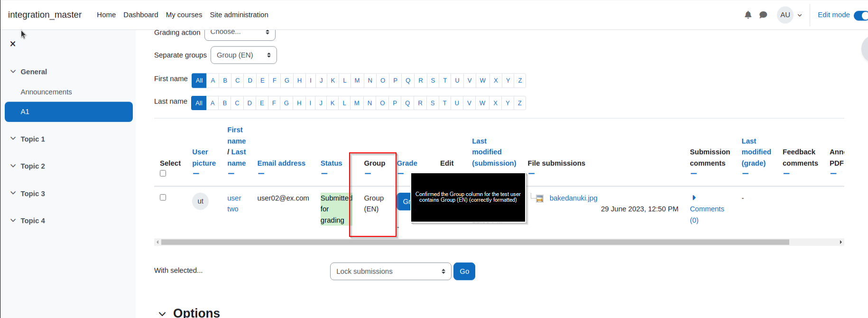Open the Separate groups Group (EN) dropdown

(244, 55)
